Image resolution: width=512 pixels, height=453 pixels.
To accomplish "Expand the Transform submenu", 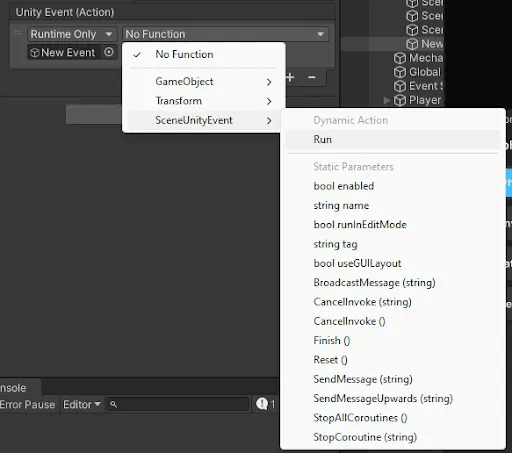I will tap(204, 101).
